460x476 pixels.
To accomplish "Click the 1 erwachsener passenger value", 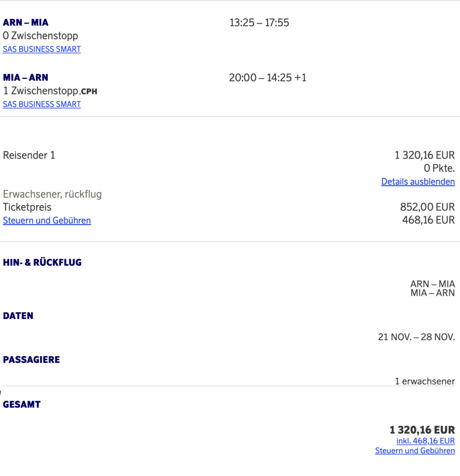I will (425, 381).
